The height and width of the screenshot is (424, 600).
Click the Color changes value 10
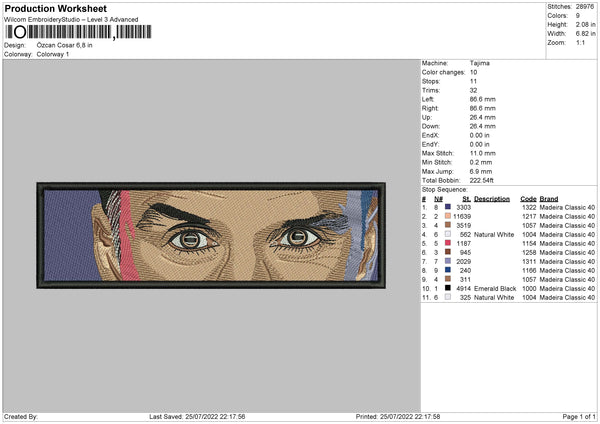[473, 72]
